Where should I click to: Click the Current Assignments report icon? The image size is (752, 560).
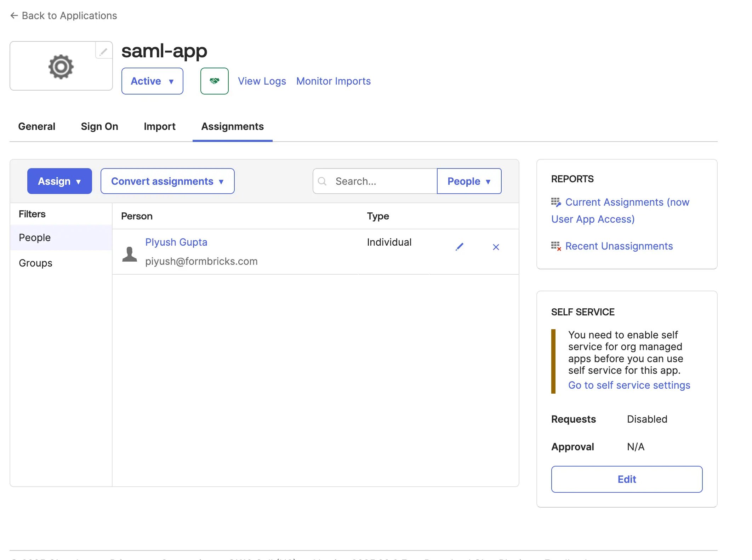point(556,202)
